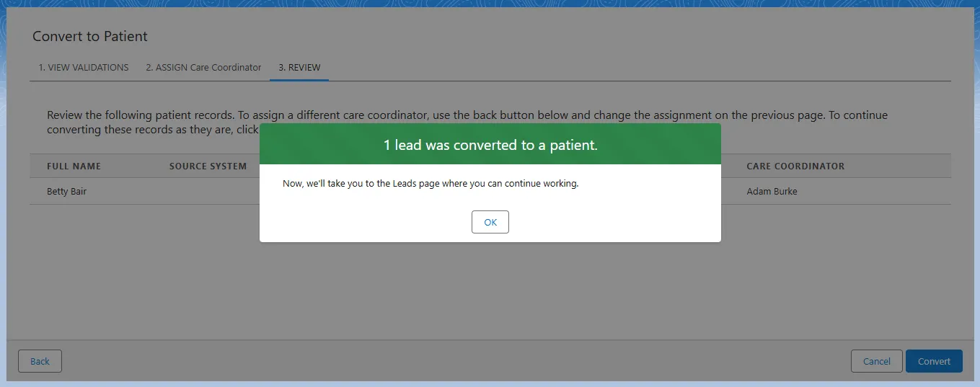This screenshot has height=387, width=980.
Task: Switch to the View Validations tab
Action: pos(84,67)
